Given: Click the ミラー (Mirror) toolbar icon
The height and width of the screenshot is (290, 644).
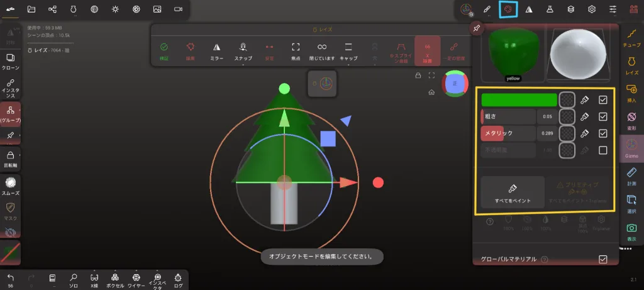Looking at the screenshot, I should 216,50.
